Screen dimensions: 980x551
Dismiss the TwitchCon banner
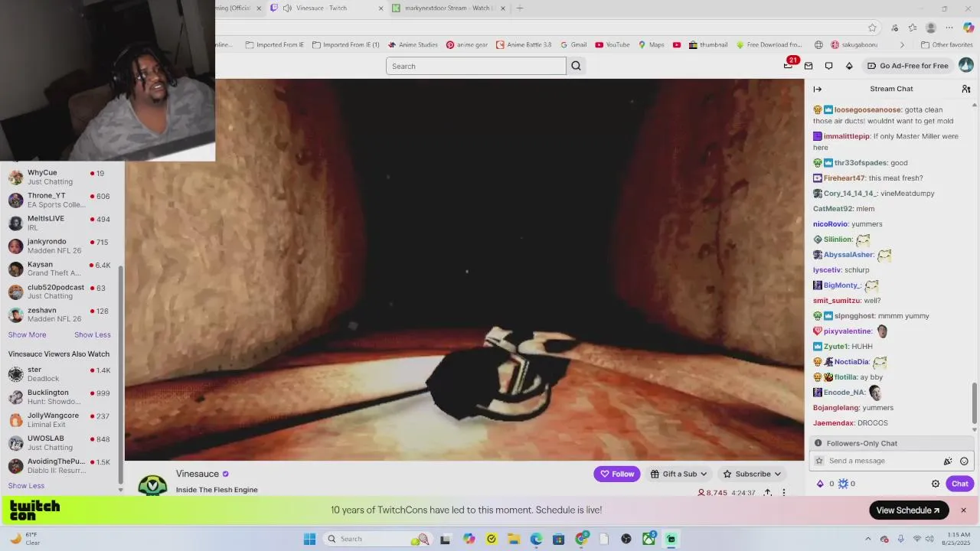click(x=963, y=510)
